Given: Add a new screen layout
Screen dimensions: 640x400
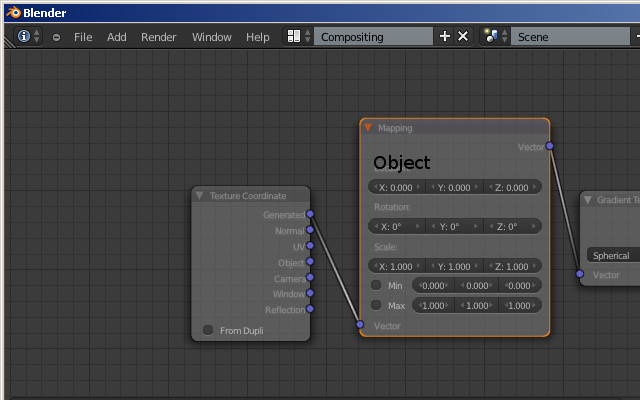Looking at the screenshot, I should 444,36.
